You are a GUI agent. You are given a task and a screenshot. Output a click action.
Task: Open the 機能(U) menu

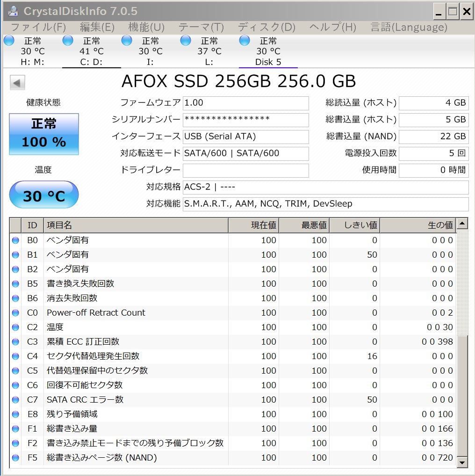[146, 27]
